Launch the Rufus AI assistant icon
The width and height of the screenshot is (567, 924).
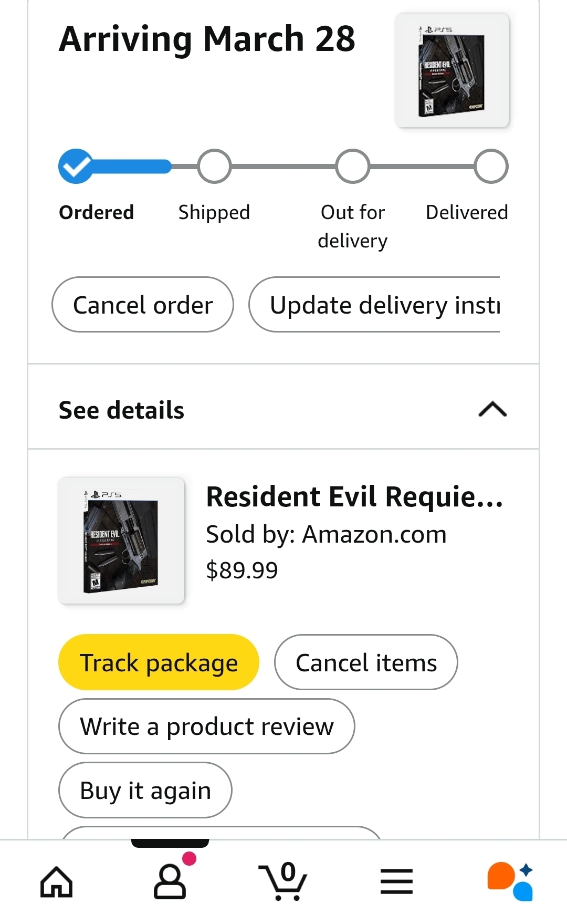pos(510,881)
